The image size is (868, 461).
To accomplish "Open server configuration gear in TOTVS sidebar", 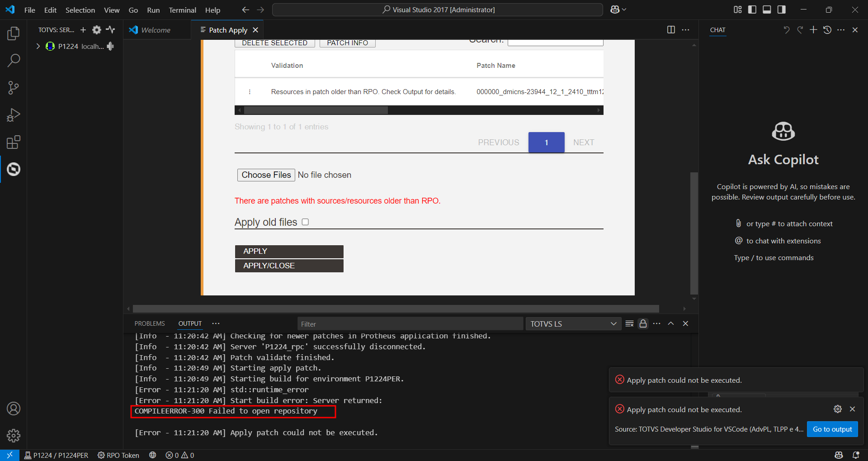I will pos(97,30).
